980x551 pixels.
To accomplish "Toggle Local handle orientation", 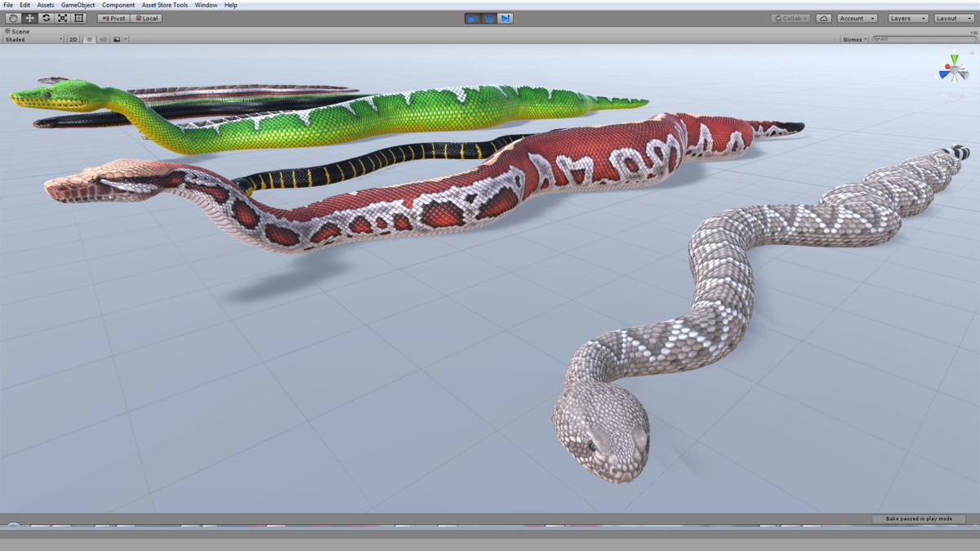I will tap(146, 18).
